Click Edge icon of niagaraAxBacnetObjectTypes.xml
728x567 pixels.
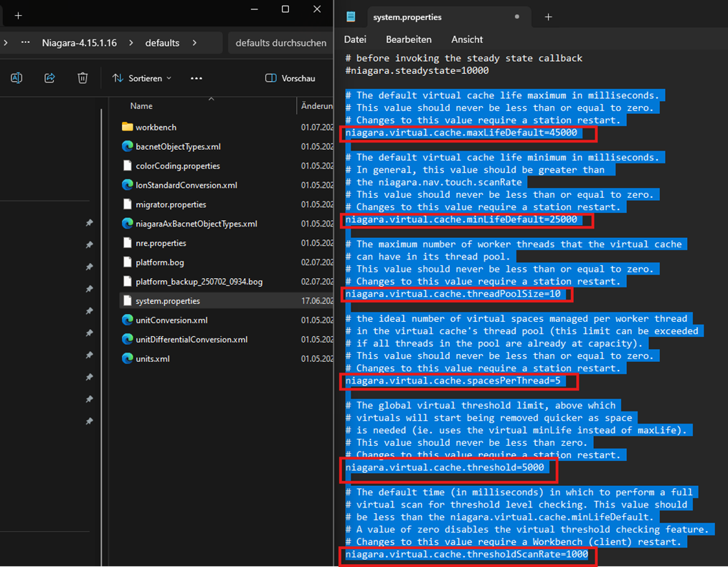point(127,223)
